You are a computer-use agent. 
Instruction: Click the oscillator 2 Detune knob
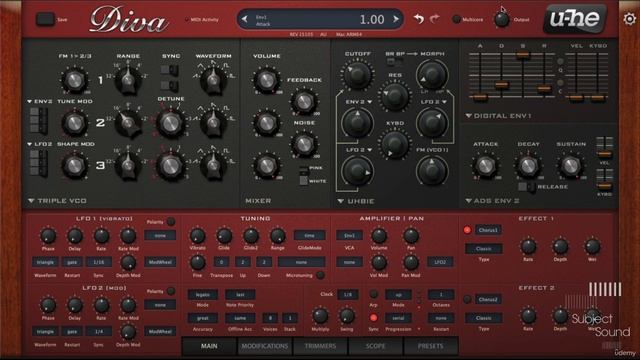pyautogui.click(x=170, y=123)
